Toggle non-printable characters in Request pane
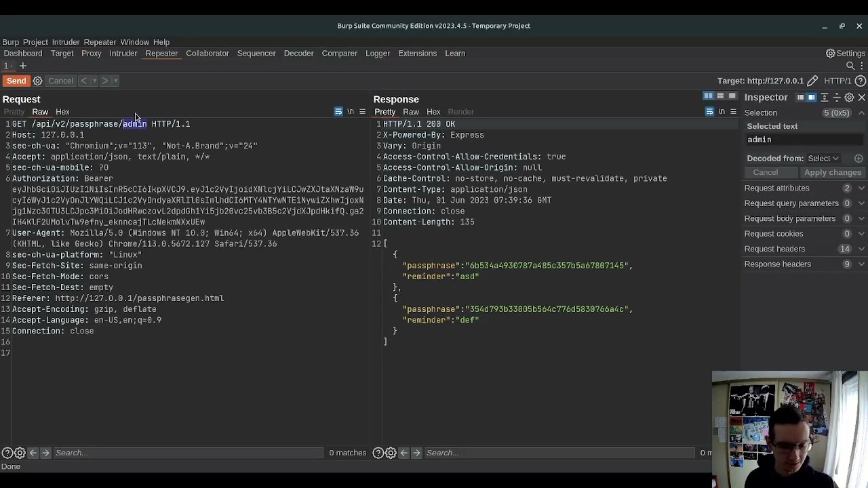868x488 pixels. tap(351, 112)
